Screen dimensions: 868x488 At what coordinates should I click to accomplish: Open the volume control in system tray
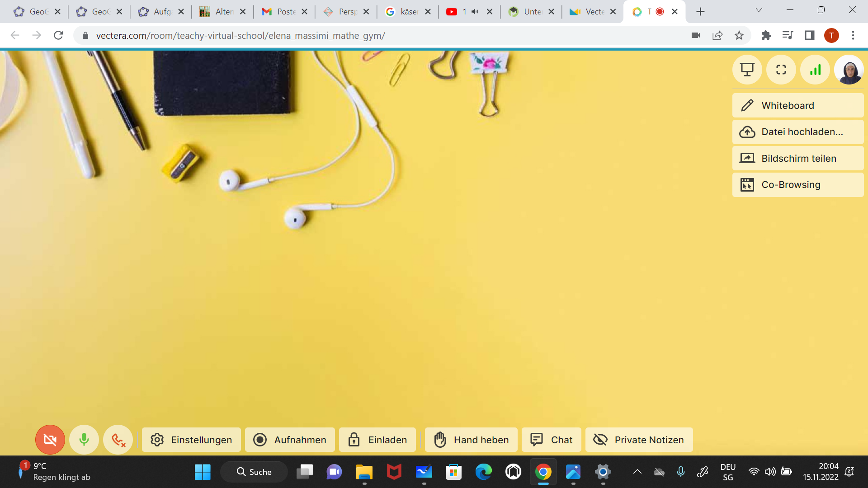[x=770, y=472]
